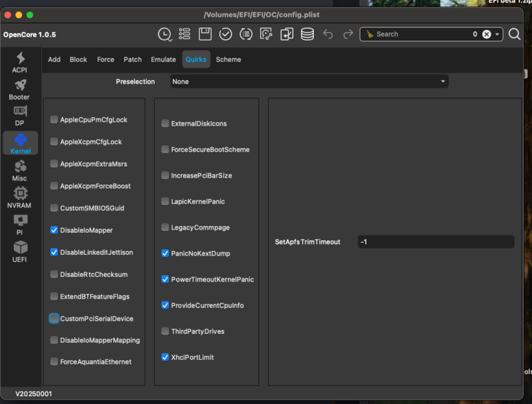Screen dimensions: 532x404
Task: Open the Scheme tab
Action: (x=228, y=59)
